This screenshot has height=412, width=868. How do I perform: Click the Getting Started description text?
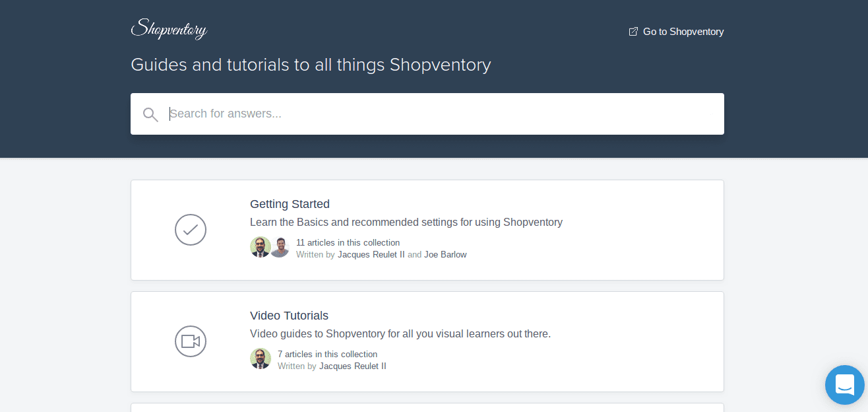click(406, 222)
